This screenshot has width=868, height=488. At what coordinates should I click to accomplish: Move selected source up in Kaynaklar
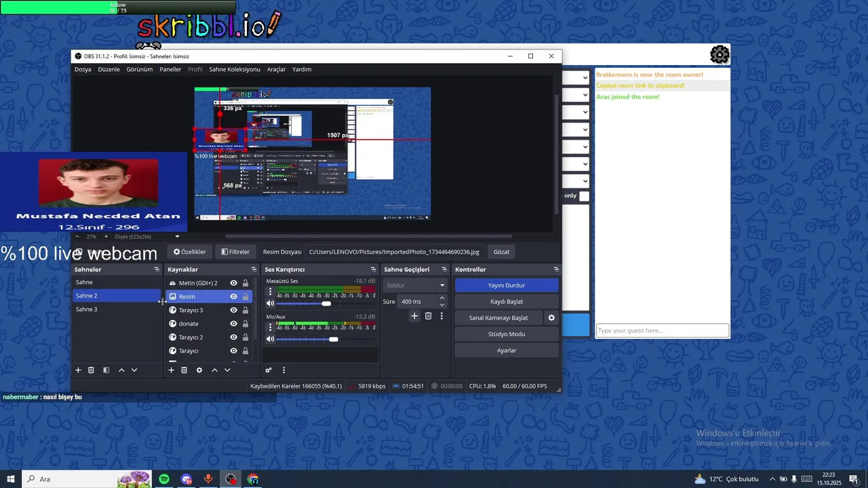(214, 370)
